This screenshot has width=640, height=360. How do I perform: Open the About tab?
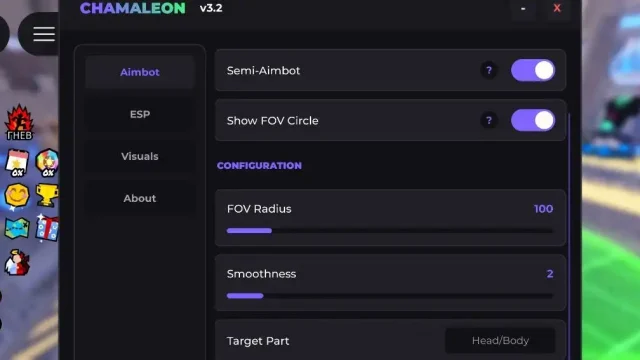140,198
